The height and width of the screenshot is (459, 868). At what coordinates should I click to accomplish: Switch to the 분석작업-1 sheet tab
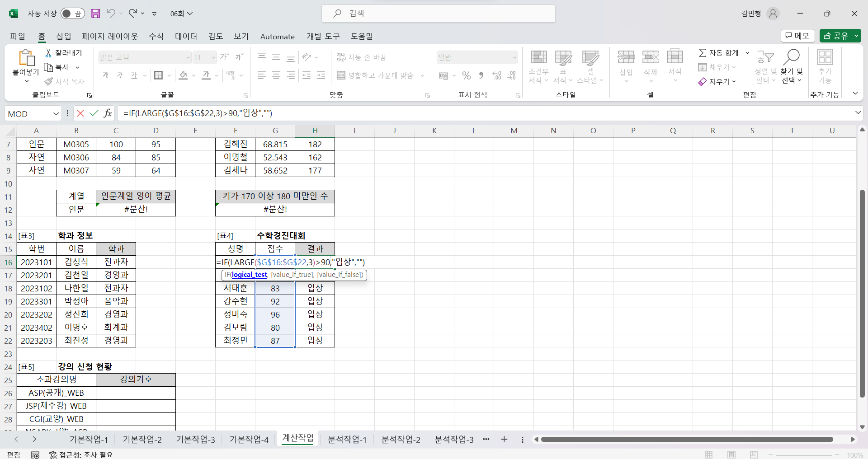point(347,440)
